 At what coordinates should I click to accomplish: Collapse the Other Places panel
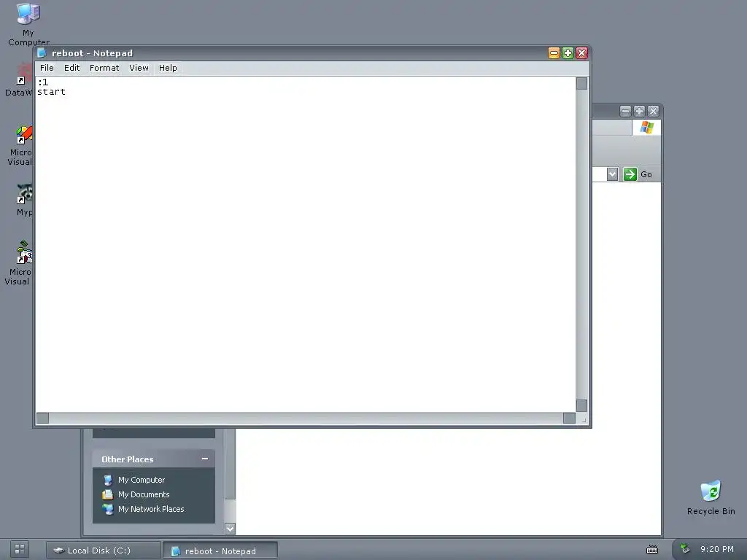tap(205, 459)
